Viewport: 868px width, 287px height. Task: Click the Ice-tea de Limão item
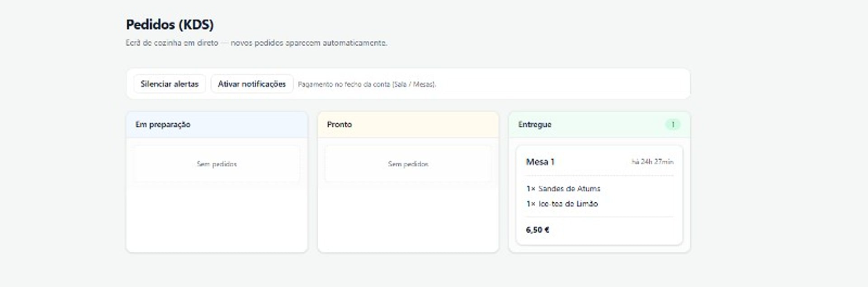tap(562, 204)
